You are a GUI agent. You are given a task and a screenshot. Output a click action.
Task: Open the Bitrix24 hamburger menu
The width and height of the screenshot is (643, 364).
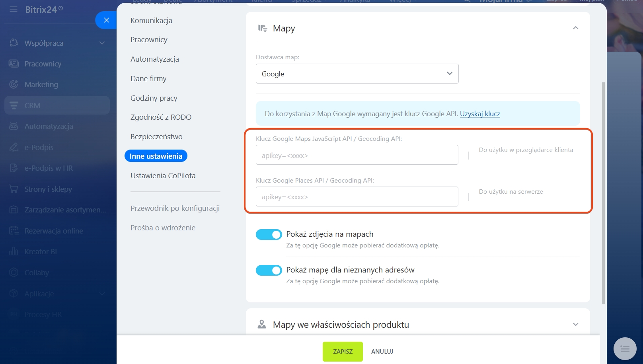(14, 9)
